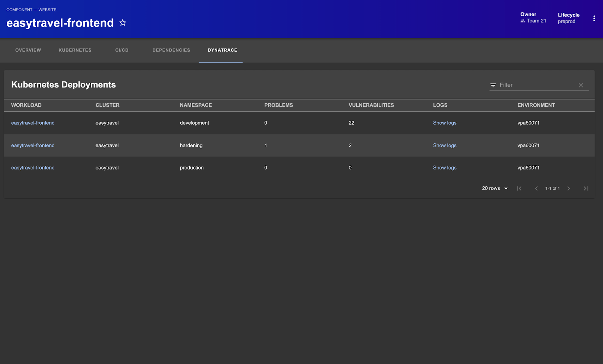Screen dimensions: 603x364
Task: Go to previous page of table
Action: click(x=536, y=188)
